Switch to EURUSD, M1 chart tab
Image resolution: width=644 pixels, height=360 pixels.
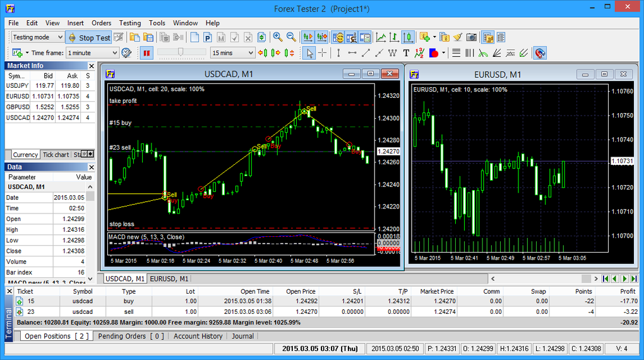point(169,279)
